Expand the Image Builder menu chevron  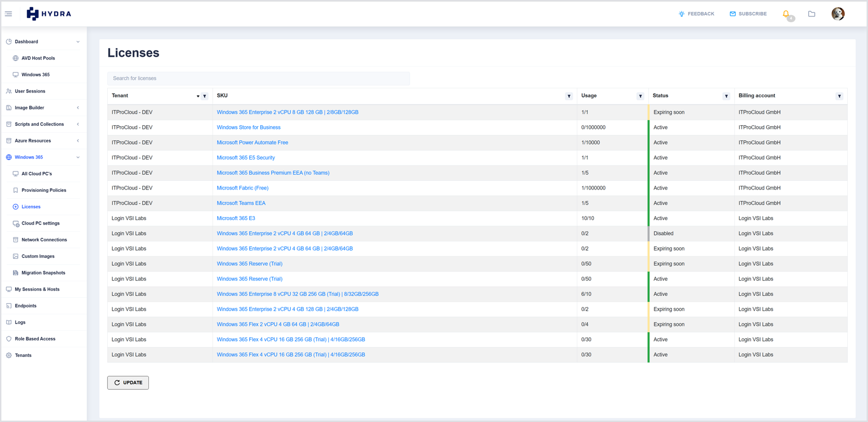pyautogui.click(x=78, y=108)
